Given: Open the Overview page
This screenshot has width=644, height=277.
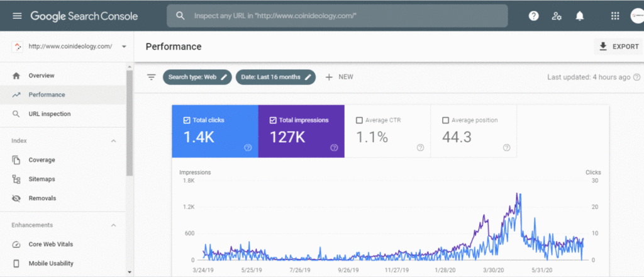Looking at the screenshot, I should pos(63,76).
